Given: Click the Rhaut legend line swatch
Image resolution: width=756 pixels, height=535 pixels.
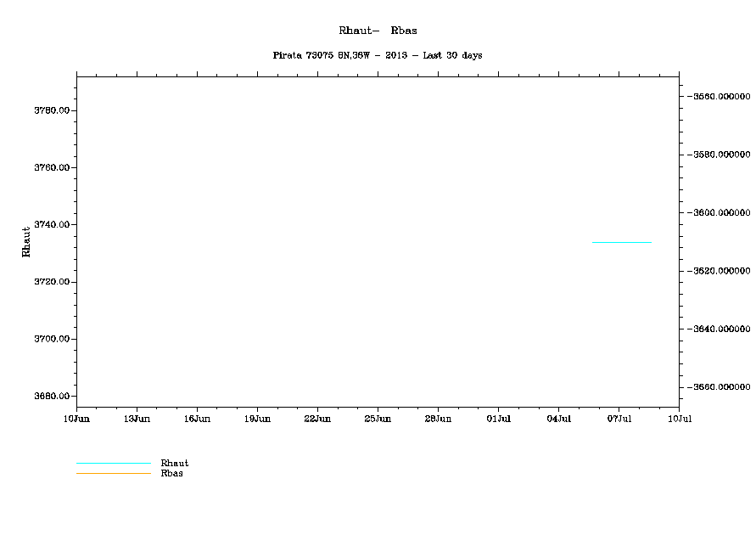Looking at the screenshot, I should tap(113, 464).
